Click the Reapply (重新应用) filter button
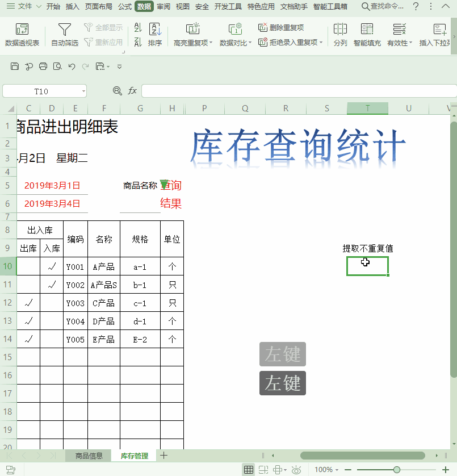457x476 pixels. click(x=103, y=42)
